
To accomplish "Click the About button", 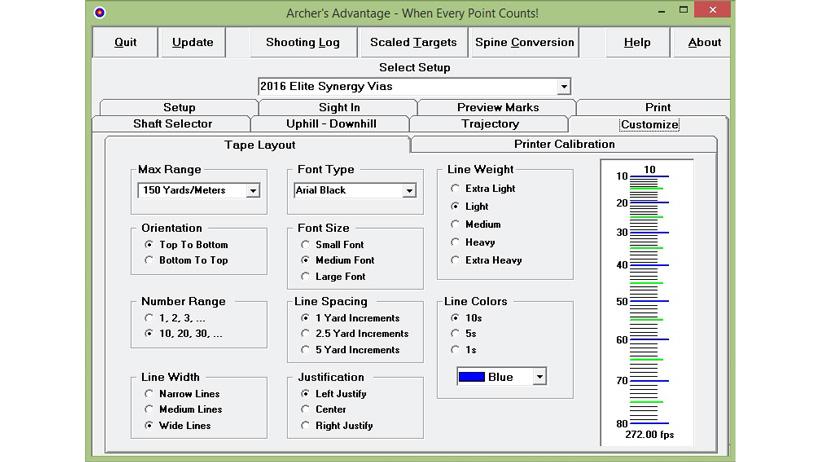I will (704, 42).
